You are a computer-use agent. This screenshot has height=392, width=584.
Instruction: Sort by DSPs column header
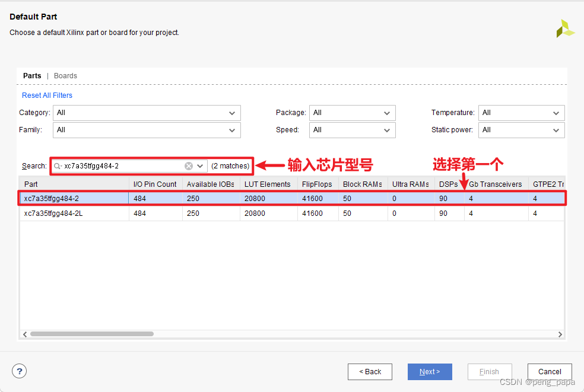[x=449, y=184]
